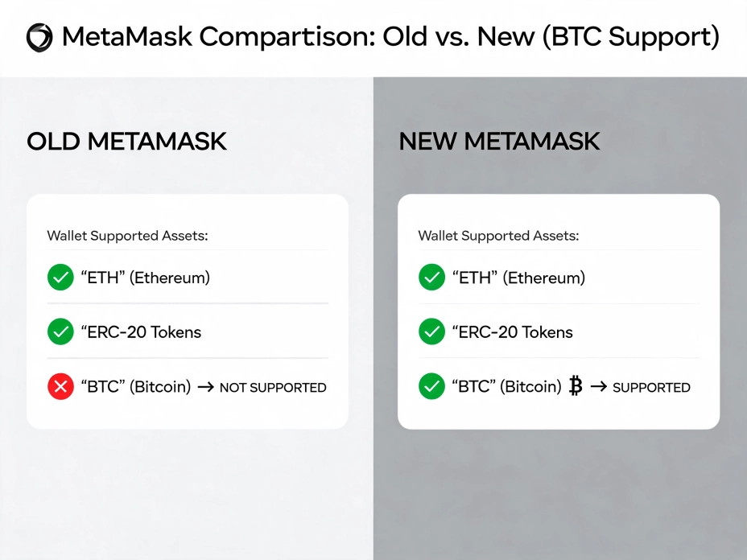Select the SUPPORTED label in New card
The width and height of the screenshot is (747, 560).
[x=651, y=388]
